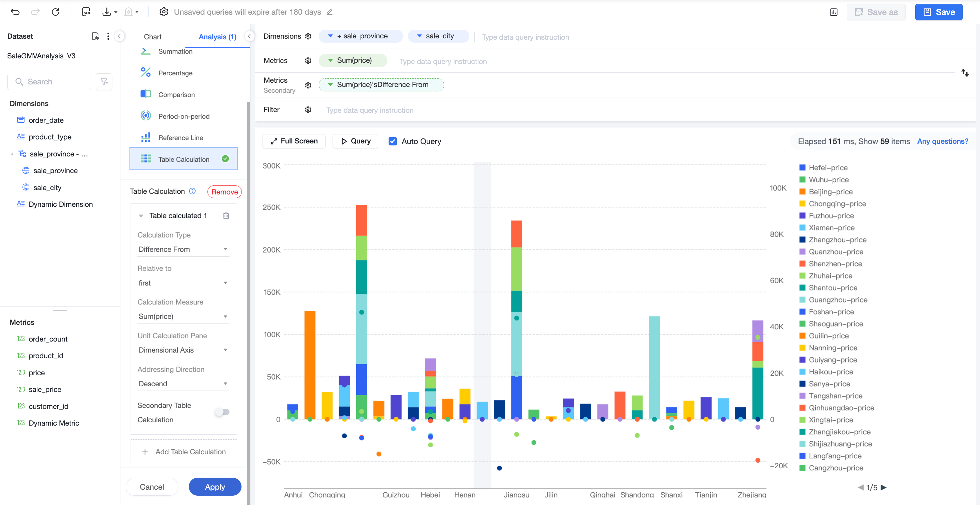
Task: Open the Any questions? link
Action: pos(943,141)
